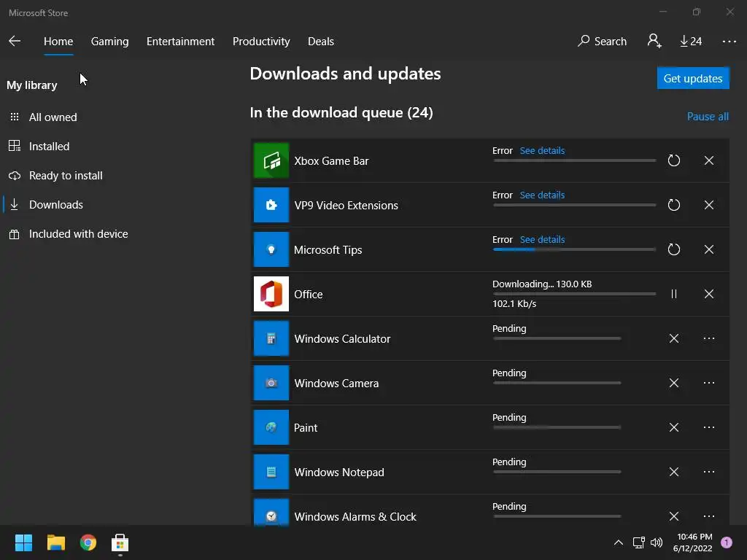Cancel Paint pending download
Image resolution: width=747 pixels, height=560 pixels.
click(x=673, y=427)
